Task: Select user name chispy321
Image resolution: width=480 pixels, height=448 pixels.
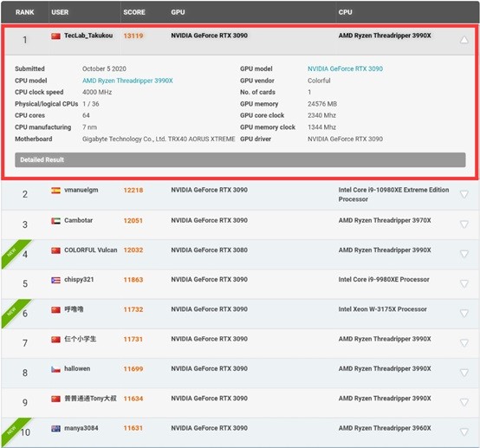Action: (x=79, y=280)
